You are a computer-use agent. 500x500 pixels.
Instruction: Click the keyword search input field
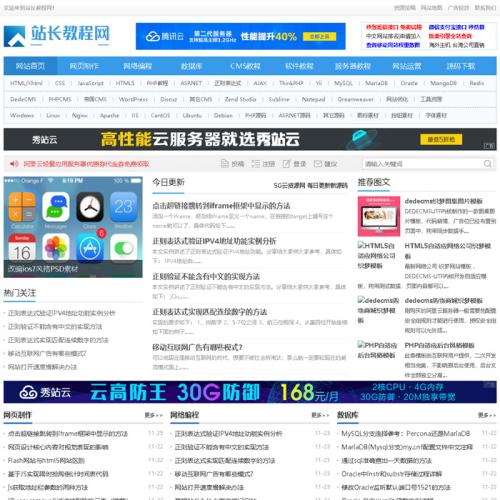[423, 164]
